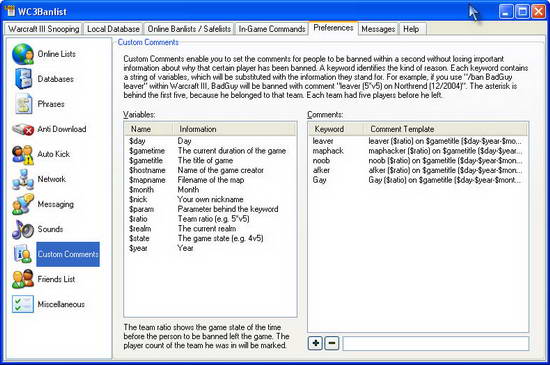
Task: Remove the comment with the minus button
Action: click(332, 343)
